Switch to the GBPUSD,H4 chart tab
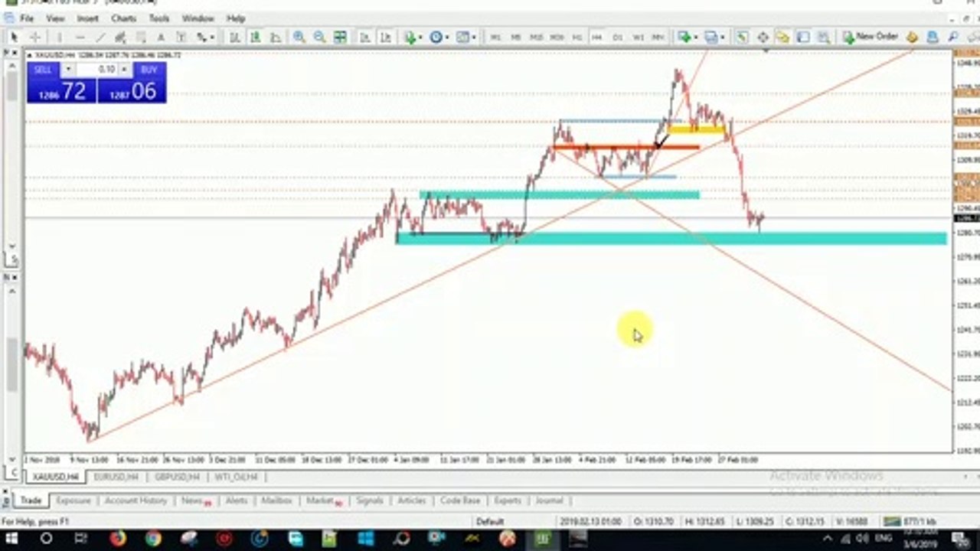Image resolution: width=980 pixels, height=551 pixels. 178,477
